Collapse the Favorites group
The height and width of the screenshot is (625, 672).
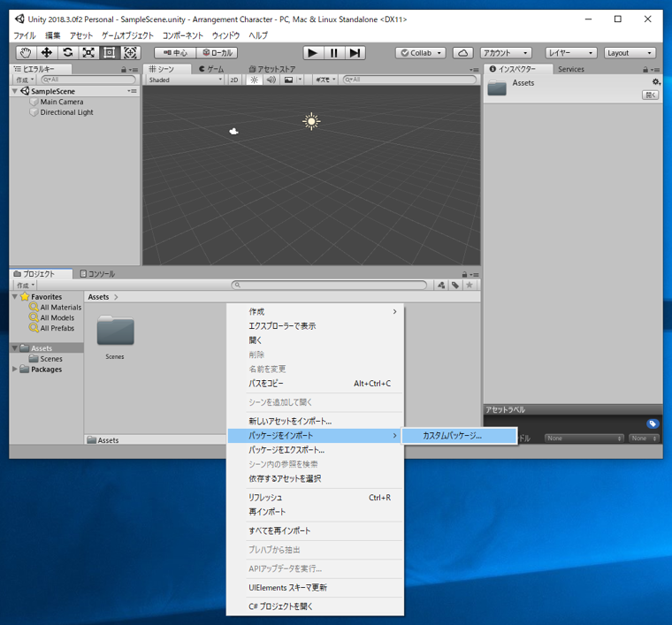pyautogui.click(x=15, y=296)
